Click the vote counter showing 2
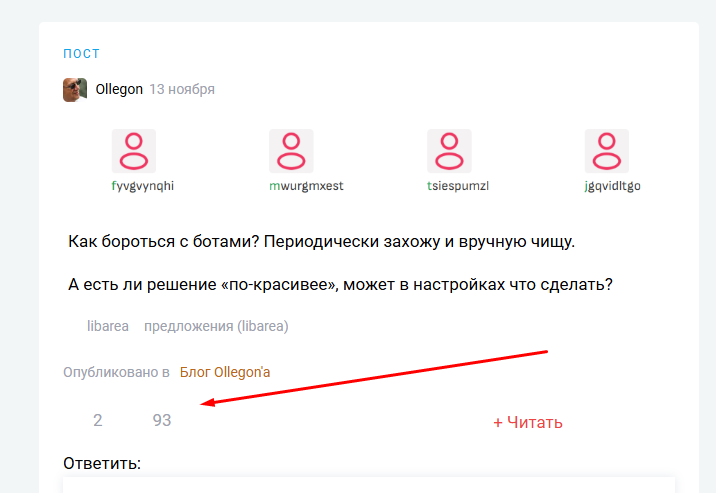The image size is (716, 493). (97, 421)
